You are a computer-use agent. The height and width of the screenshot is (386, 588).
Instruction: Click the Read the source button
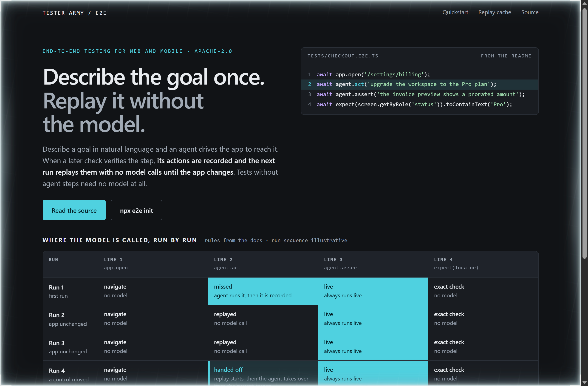tap(74, 210)
